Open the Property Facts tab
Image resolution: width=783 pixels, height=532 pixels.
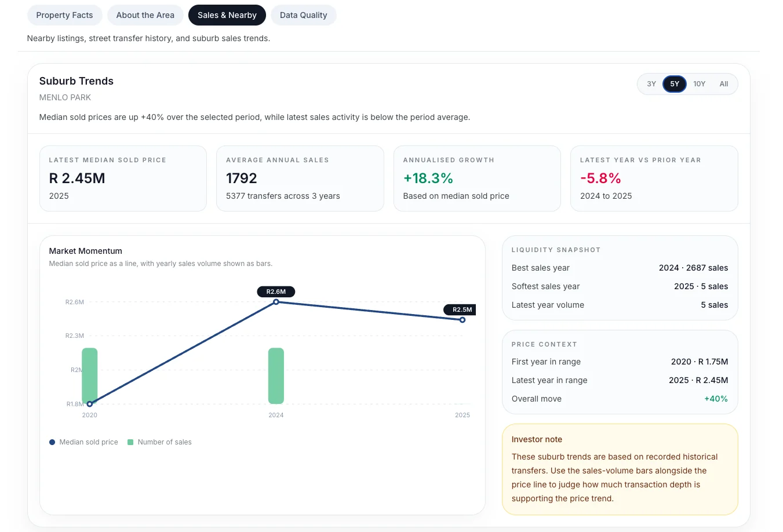(64, 15)
